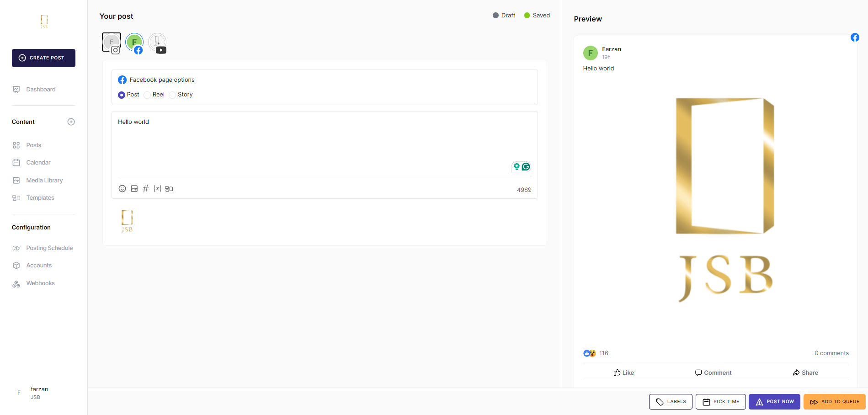Insert a variable with the (x) icon

point(157,189)
